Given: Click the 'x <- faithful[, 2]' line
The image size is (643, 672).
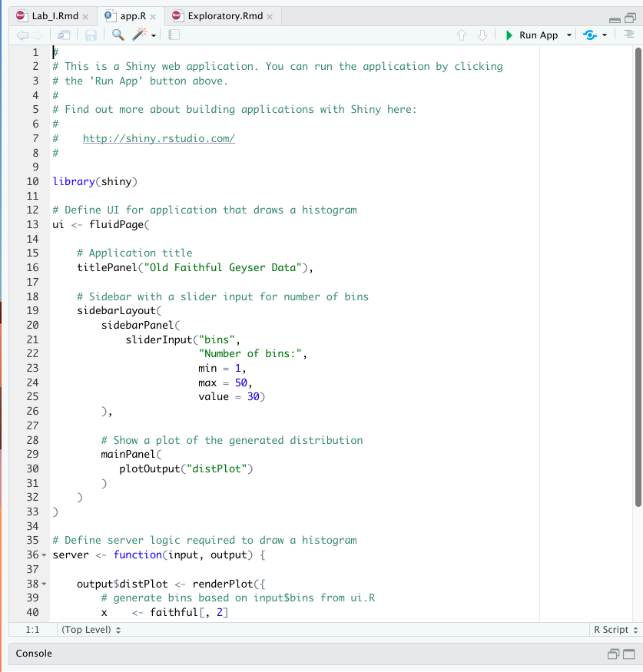Looking at the screenshot, I should [x=164, y=612].
